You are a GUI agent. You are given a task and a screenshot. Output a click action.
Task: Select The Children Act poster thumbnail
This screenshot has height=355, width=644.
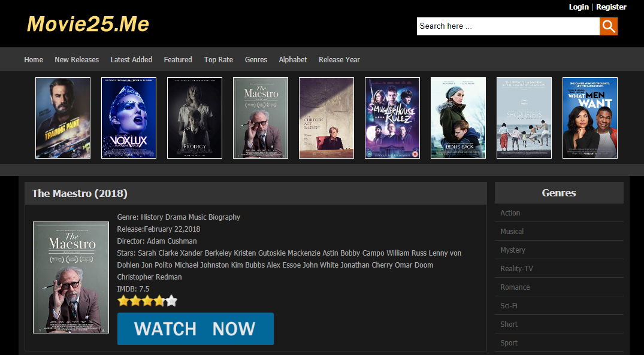pyautogui.click(x=326, y=118)
